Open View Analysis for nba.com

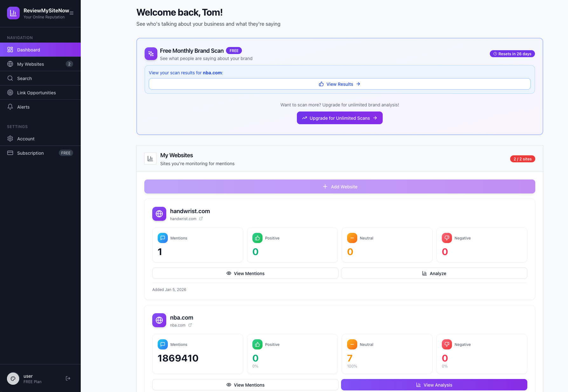(x=434, y=385)
